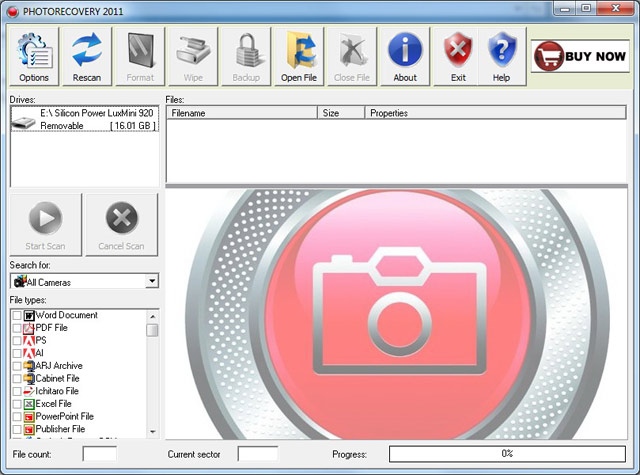The image size is (640, 475).
Task: Open the Options gear icon
Action: click(x=34, y=51)
